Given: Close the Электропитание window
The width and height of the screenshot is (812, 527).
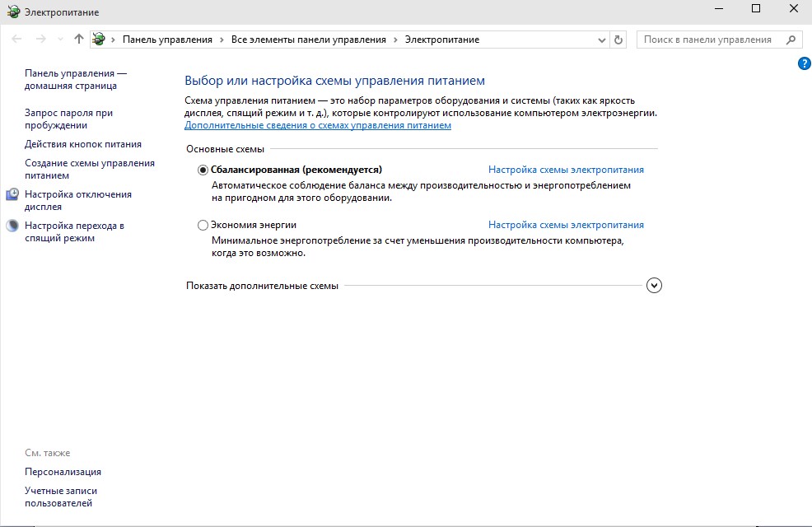Looking at the screenshot, I should coord(793,8).
